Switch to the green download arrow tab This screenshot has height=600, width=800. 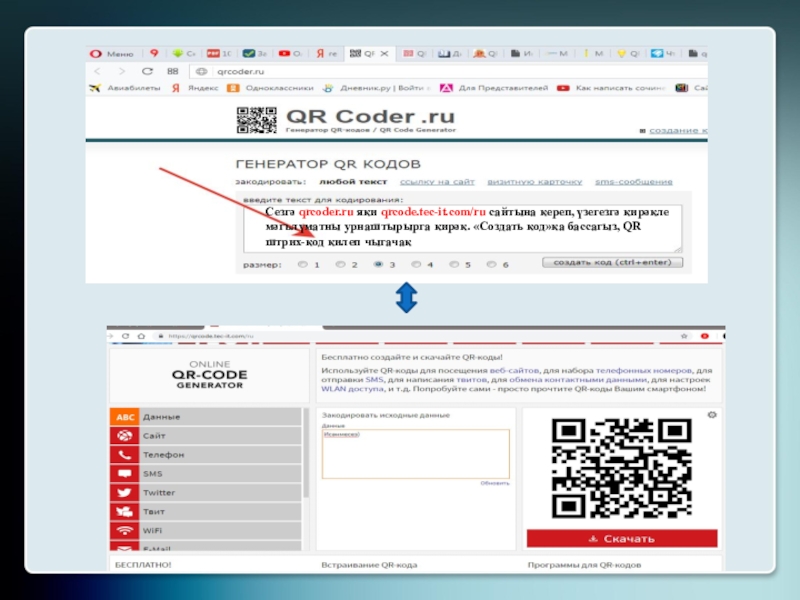[184, 53]
